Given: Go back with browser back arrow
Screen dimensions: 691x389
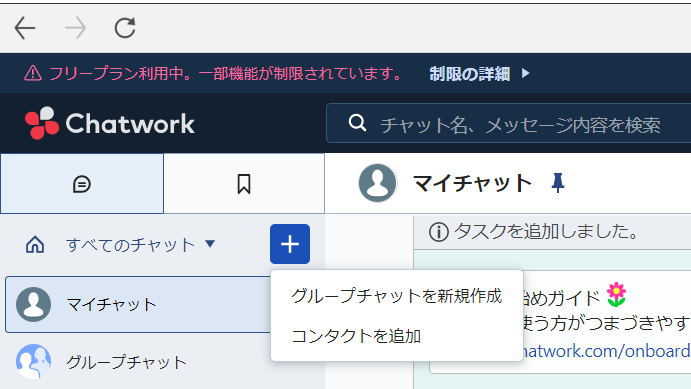Looking at the screenshot, I should (25, 28).
